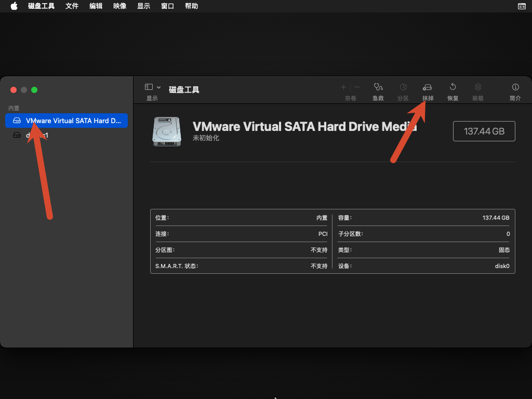Screen dimensions: 532x399
Task: Open the 磁盘工具 application menu
Action: pyautogui.click(x=41, y=6)
